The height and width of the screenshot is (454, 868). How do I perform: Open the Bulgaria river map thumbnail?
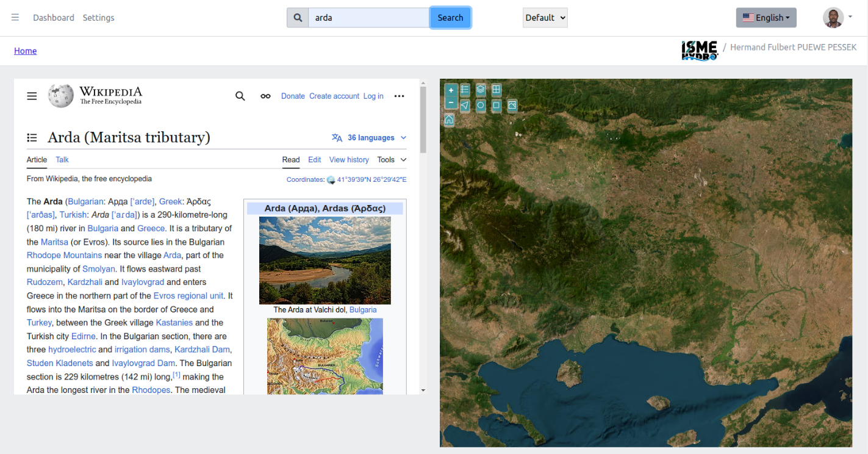(x=325, y=356)
